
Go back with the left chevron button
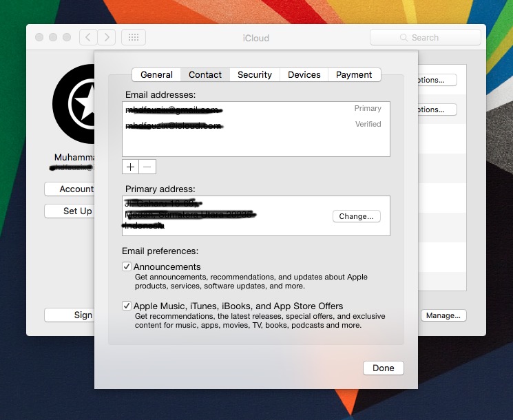pyautogui.click(x=88, y=37)
